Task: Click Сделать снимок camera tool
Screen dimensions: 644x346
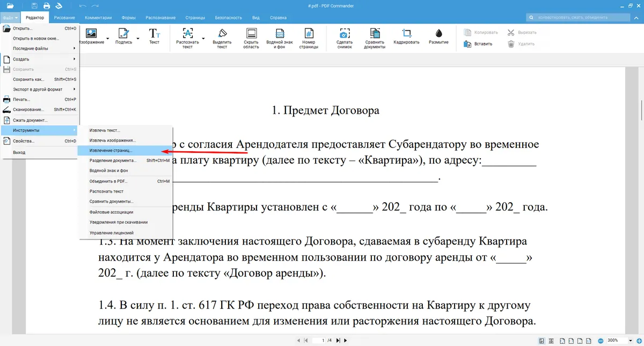Action: tap(345, 39)
